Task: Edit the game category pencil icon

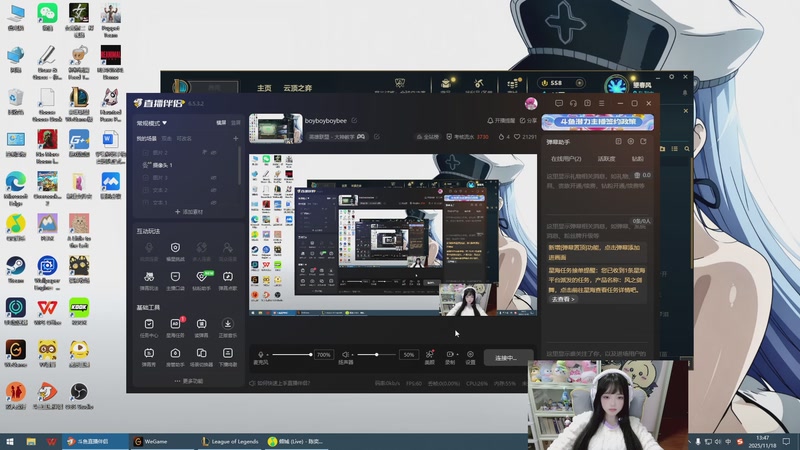Action: (x=377, y=137)
